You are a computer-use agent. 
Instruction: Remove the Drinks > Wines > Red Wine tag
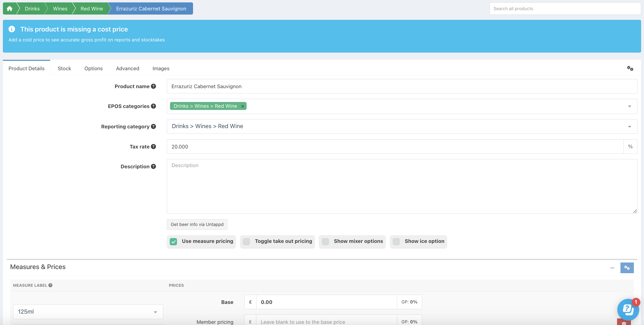242,106
